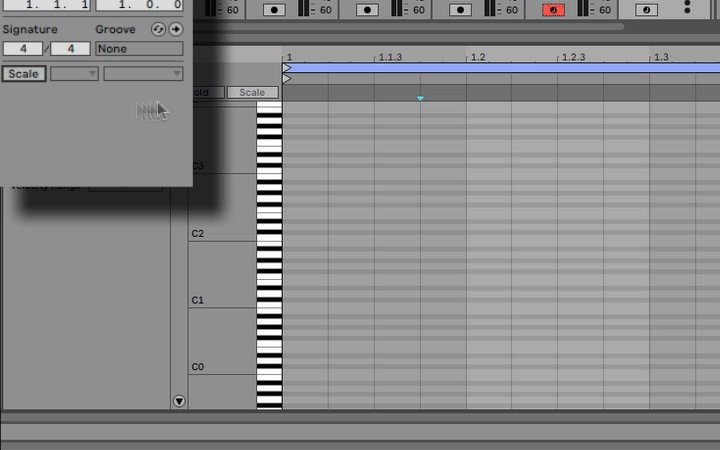Image resolution: width=720 pixels, height=450 pixels.
Task: Click the Groove hot-swap icon
Action: click(x=158, y=30)
